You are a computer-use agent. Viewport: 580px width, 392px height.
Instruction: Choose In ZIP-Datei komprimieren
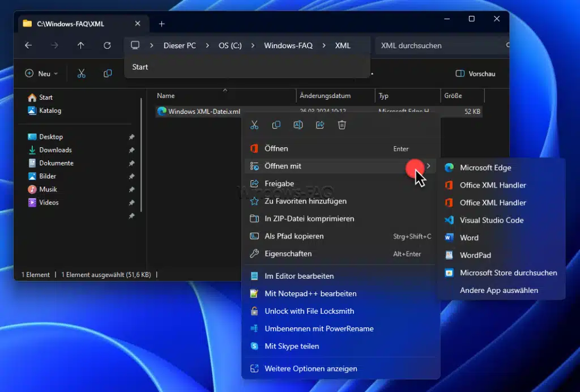[340, 219]
